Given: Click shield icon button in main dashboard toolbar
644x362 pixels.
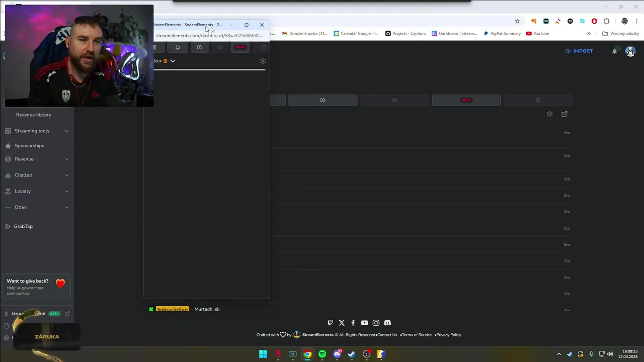Looking at the screenshot, I should tap(538, 100).
